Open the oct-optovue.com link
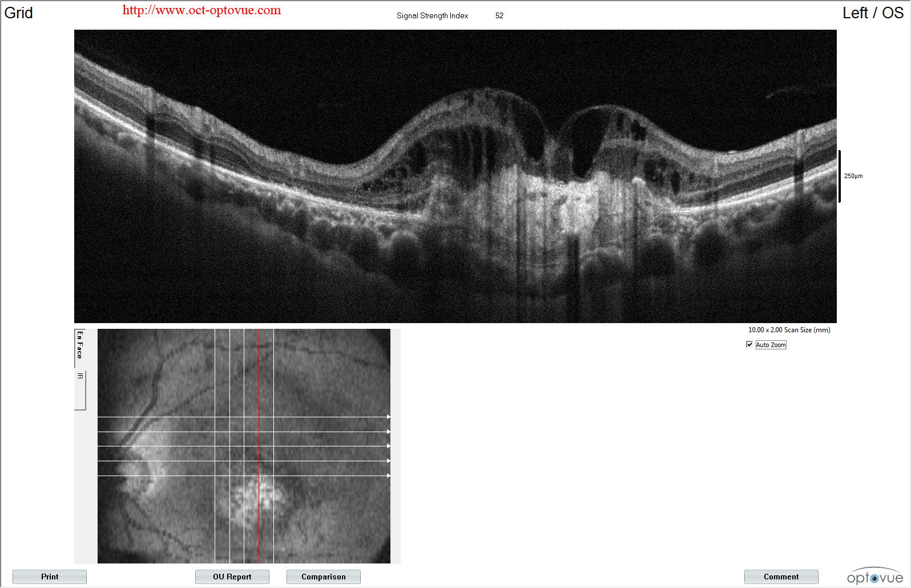Viewport: 911px width, 588px height. coord(201,10)
